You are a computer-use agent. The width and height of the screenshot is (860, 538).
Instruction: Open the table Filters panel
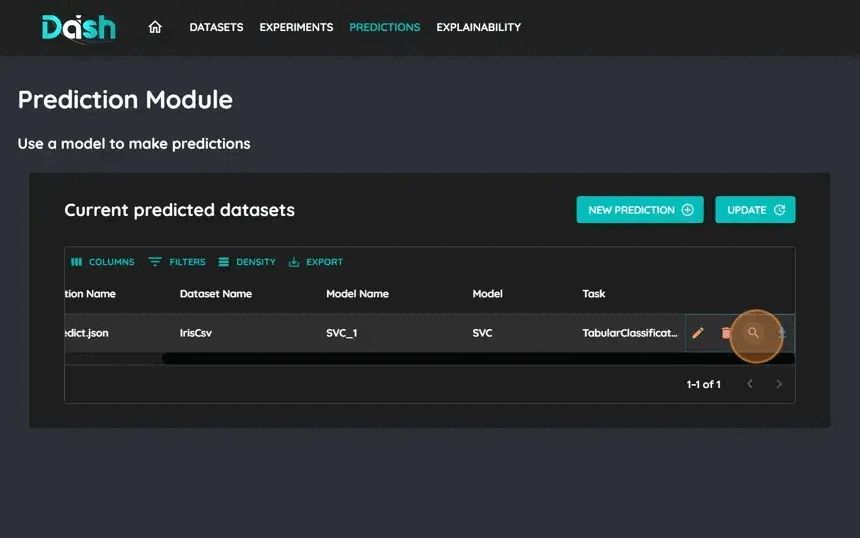pos(177,262)
